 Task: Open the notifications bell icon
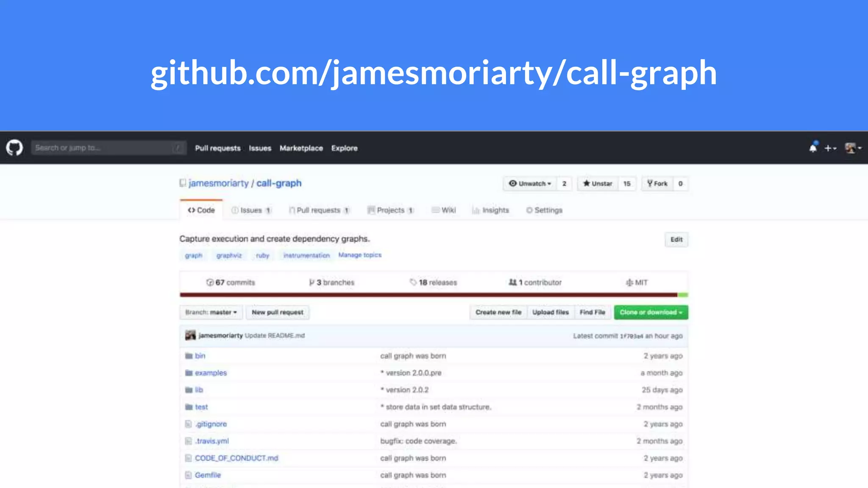[812, 148]
